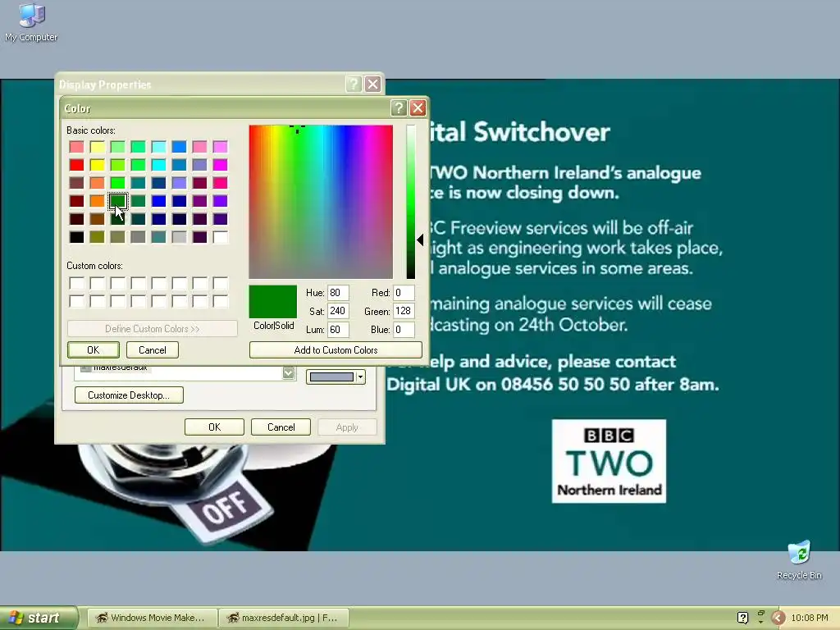The image size is (840, 630).
Task: Select the light gray swatch in bottom row
Action: [x=179, y=237]
